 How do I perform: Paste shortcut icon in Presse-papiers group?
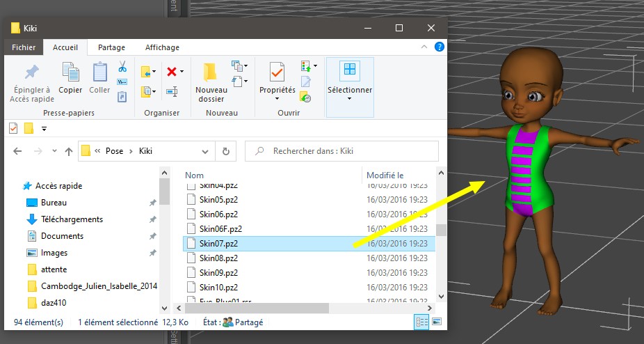point(122,97)
